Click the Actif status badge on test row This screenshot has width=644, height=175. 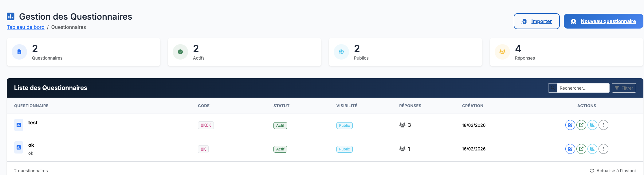click(280, 125)
